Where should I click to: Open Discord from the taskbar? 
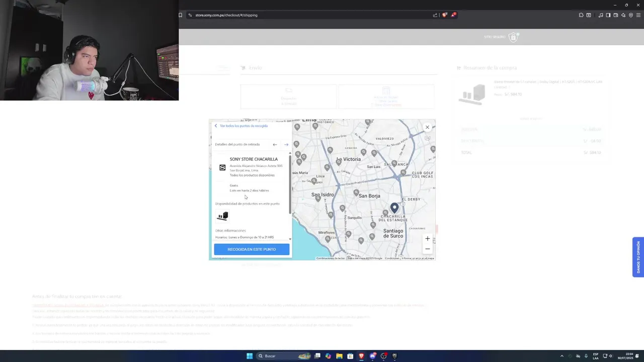click(x=373, y=356)
